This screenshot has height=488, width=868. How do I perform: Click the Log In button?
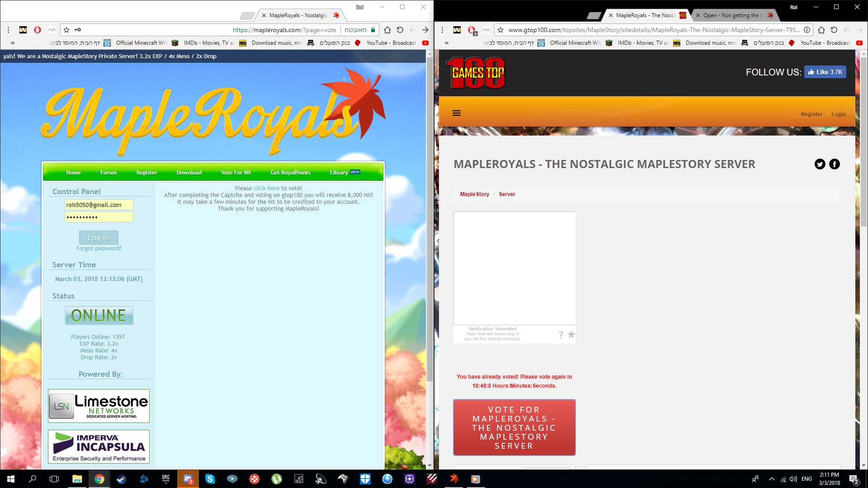pyautogui.click(x=99, y=238)
